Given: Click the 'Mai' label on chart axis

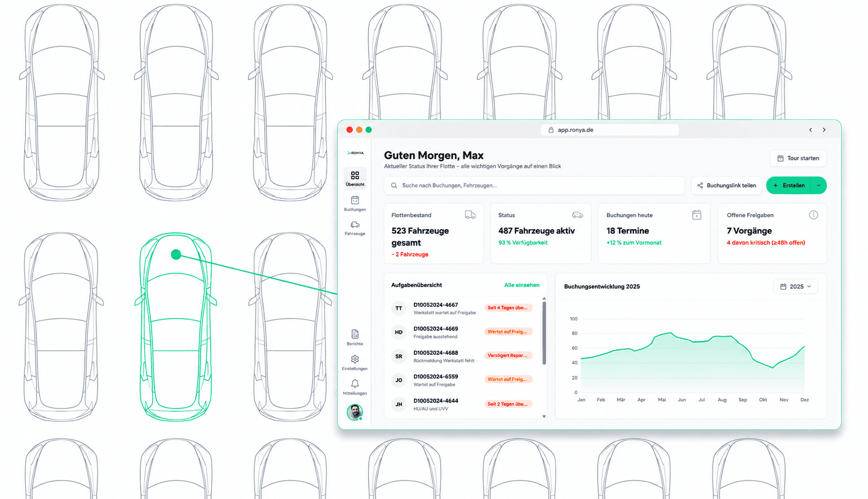Looking at the screenshot, I should (x=662, y=400).
